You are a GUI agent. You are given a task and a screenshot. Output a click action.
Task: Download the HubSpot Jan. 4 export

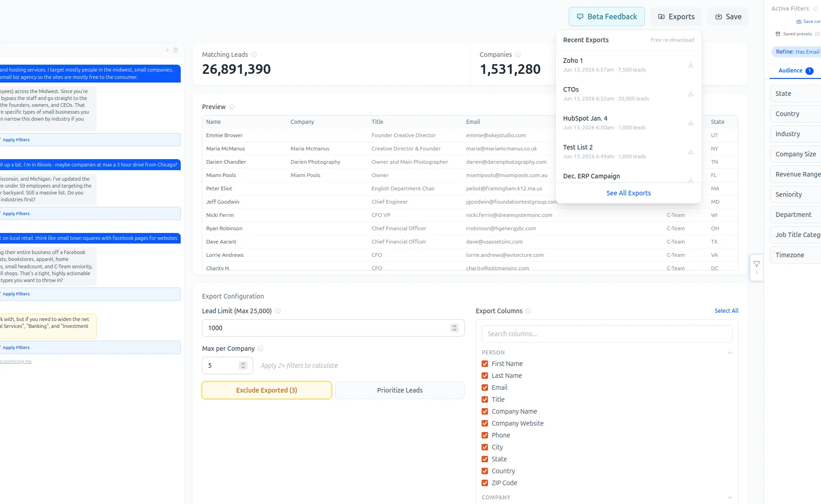[690, 122]
